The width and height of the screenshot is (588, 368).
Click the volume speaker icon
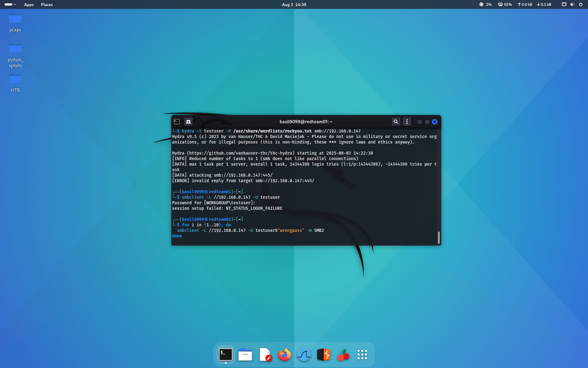[x=572, y=5]
